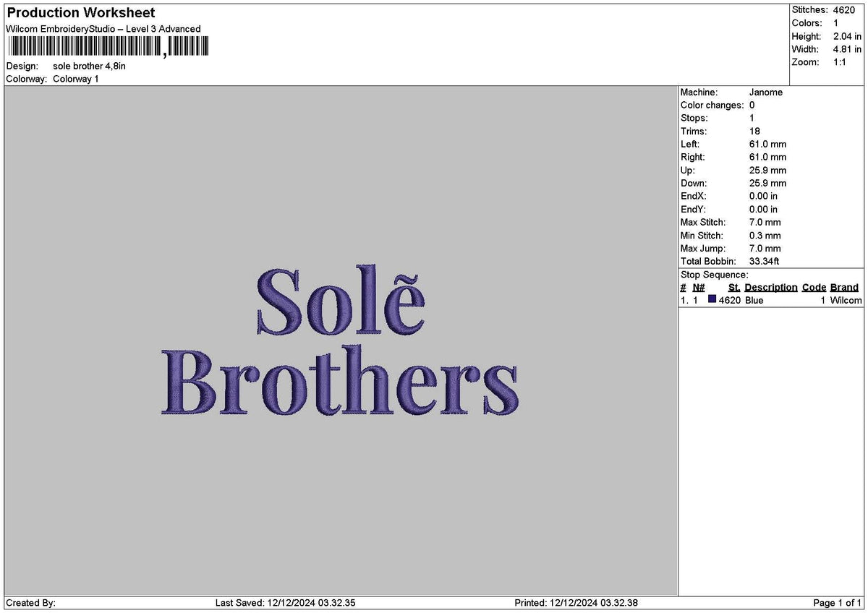Click the Stitches: 4620 value
This screenshot has height=613, width=868.
coord(843,10)
